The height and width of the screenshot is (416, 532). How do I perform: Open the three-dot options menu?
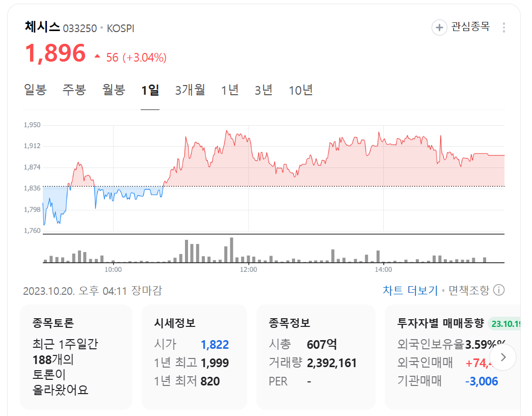point(503,27)
